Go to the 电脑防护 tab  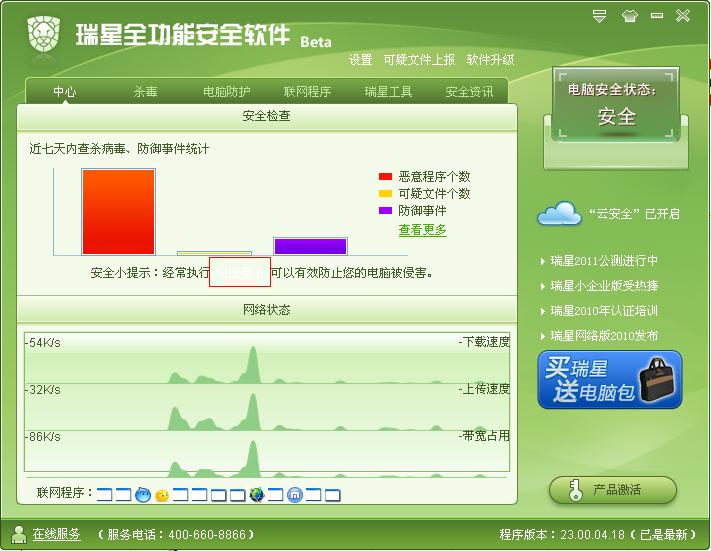coord(226,92)
